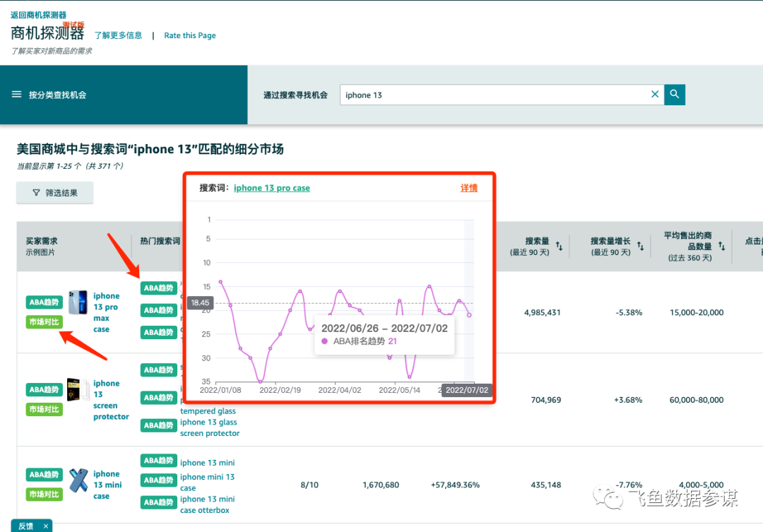This screenshot has height=532, width=763.
Task: Click iPhone 13 screen protector product thumbnail
Action: click(x=76, y=389)
